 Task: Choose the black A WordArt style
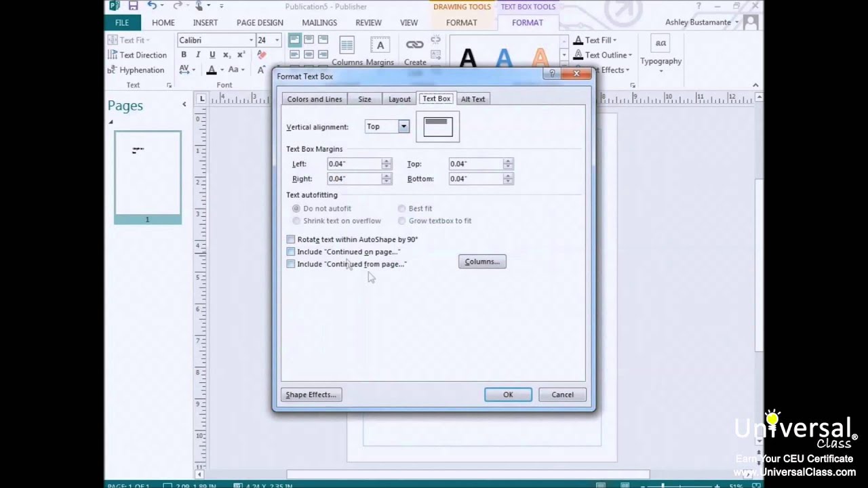[468, 58]
